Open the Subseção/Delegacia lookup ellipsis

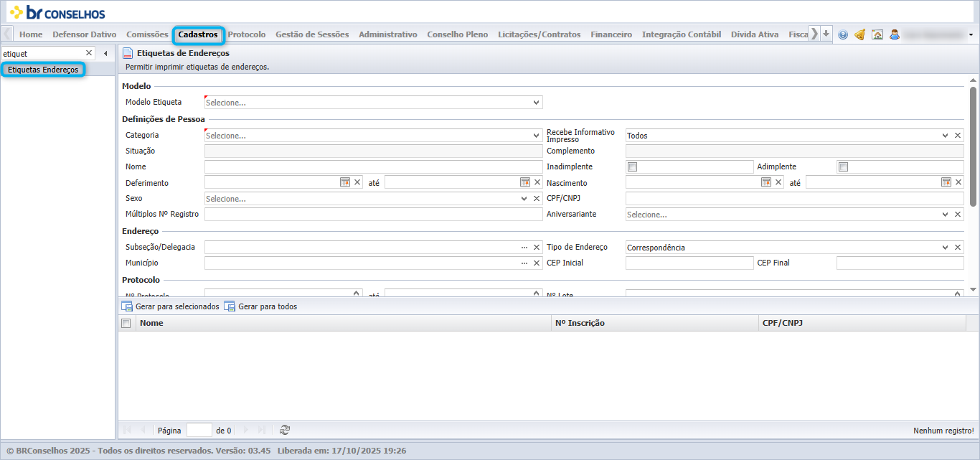coord(524,247)
